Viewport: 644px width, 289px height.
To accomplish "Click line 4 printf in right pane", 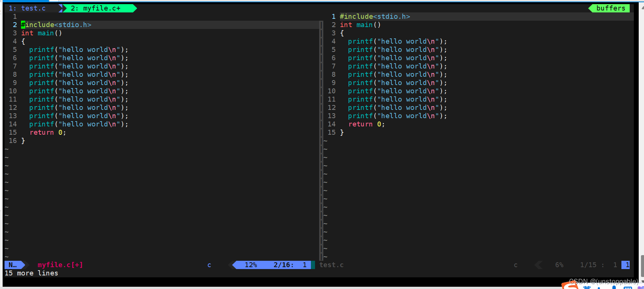I will click(397, 41).
